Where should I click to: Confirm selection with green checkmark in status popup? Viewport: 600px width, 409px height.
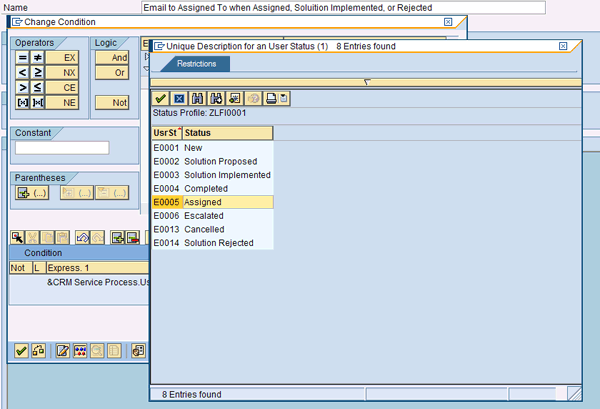pos(160,98)
